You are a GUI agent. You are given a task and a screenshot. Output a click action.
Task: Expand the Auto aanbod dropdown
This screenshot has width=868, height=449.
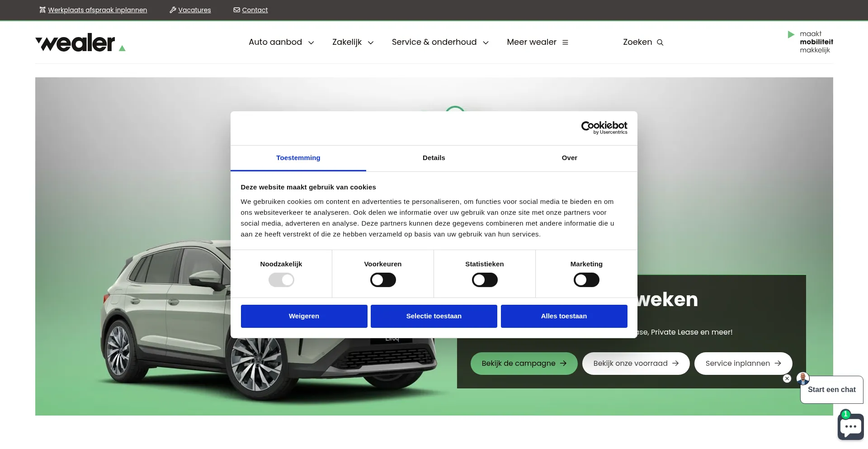click(311, 43)
